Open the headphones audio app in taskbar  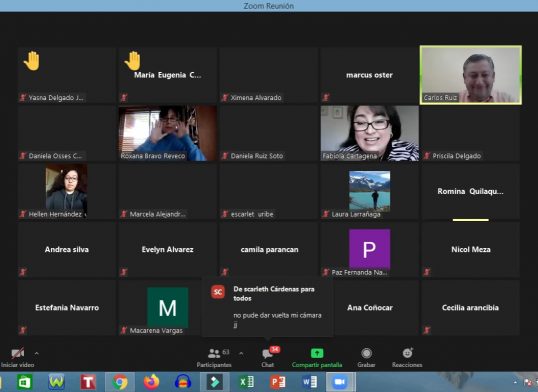pos(183,382)
